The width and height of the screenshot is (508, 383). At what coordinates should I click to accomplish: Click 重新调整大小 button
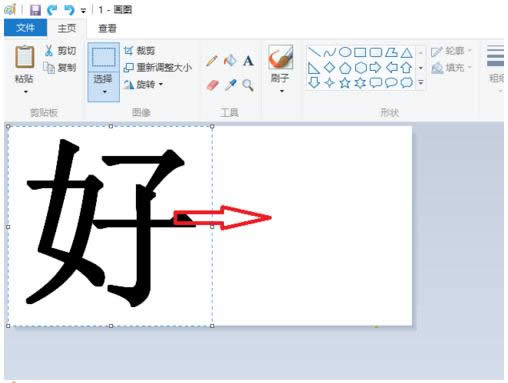pos(158,68)
